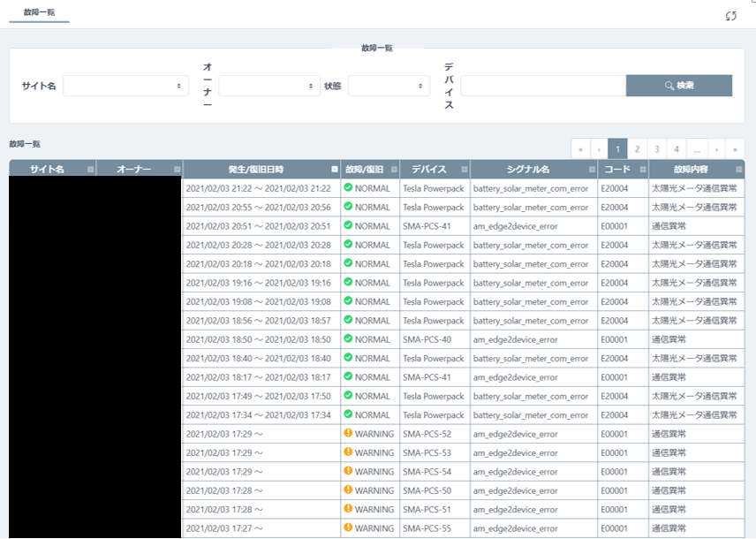Image resolution: width=756 pixels, height=539 pixels.
Task: Open the サイト名 dropdown filter
Action: (125, 86)
